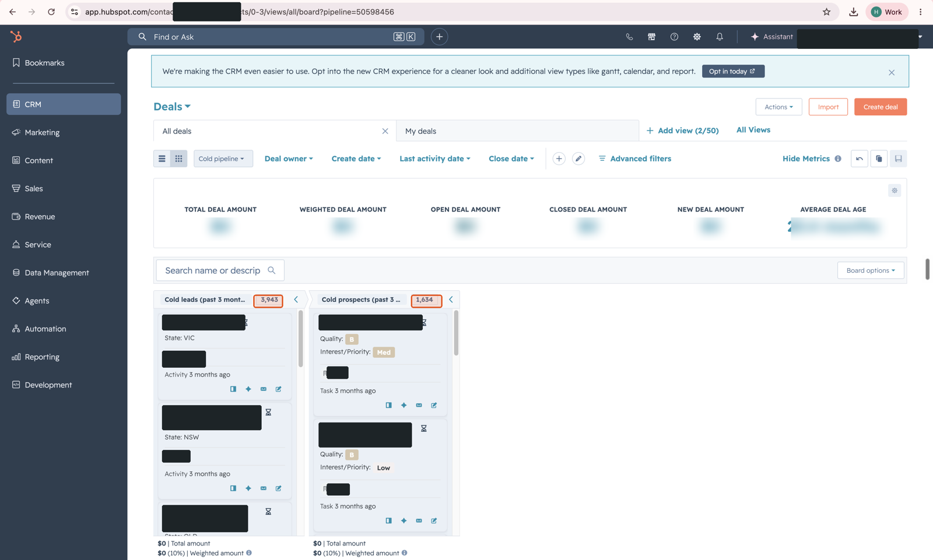Image resolution: width=933 pixels, height=560 pixels.
Task: Open the Notifications bell
Action: [x=720, y=37]
